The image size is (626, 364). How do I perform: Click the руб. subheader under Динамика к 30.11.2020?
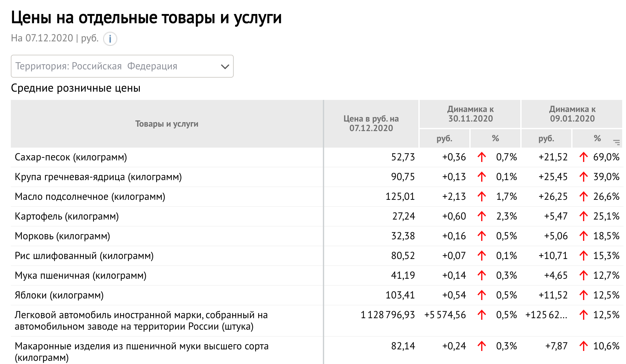[x=444, y=138]
